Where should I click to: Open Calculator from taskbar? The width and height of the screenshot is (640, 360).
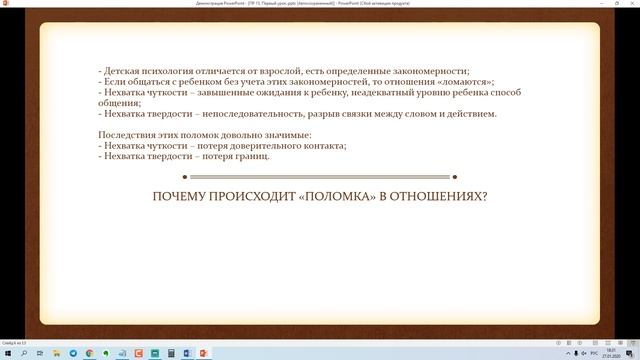(171, 353)
